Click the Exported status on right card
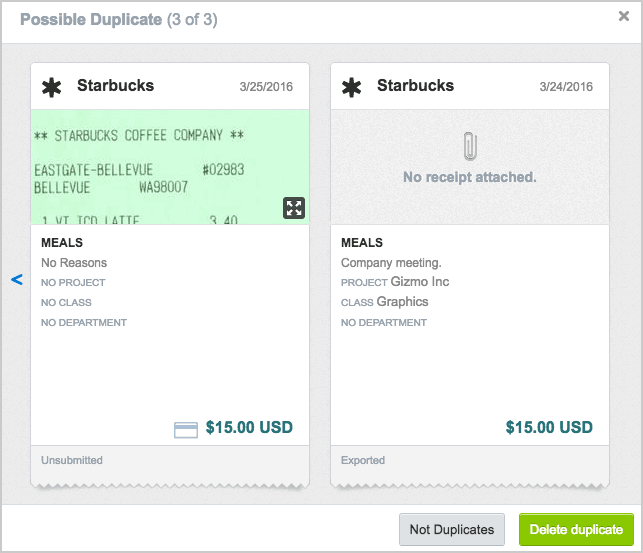The height and width of the screenshot is (553, 643). (x=363, y=460)
